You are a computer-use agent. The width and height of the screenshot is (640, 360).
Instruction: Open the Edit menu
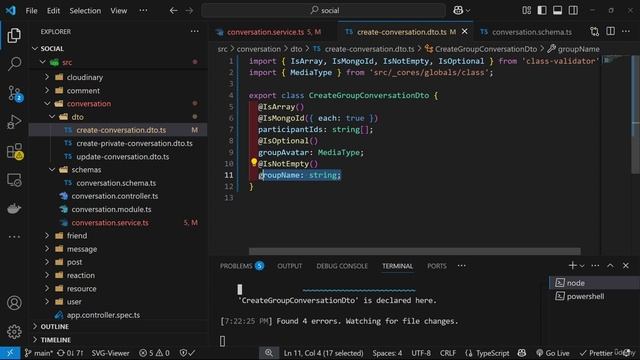pos(53,11)
